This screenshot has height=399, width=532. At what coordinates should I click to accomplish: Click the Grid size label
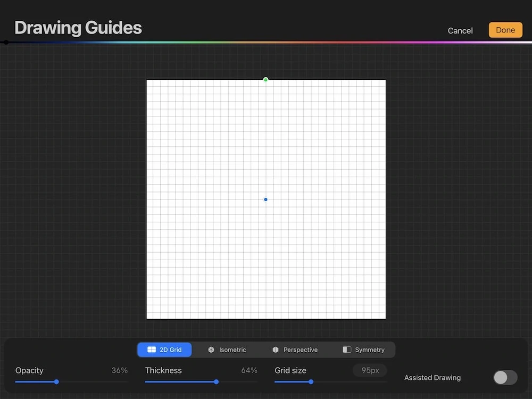290,370
